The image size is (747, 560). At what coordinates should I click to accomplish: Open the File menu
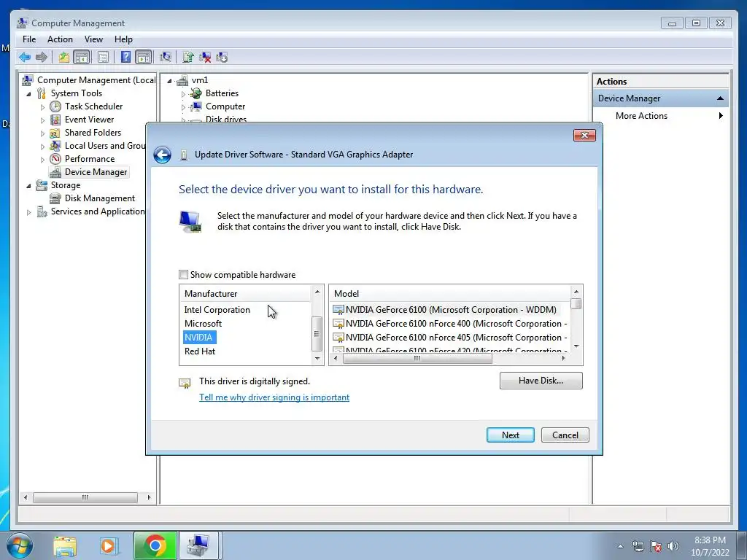29,39
